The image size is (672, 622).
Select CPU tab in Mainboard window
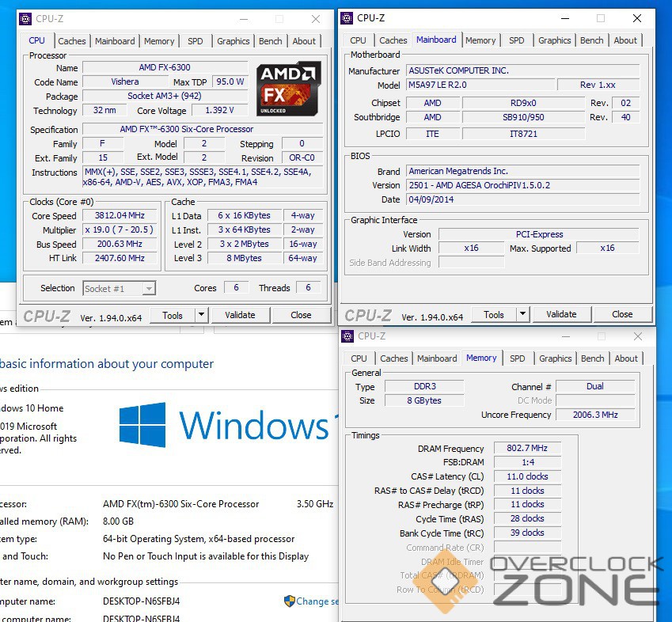coord(358,40)
